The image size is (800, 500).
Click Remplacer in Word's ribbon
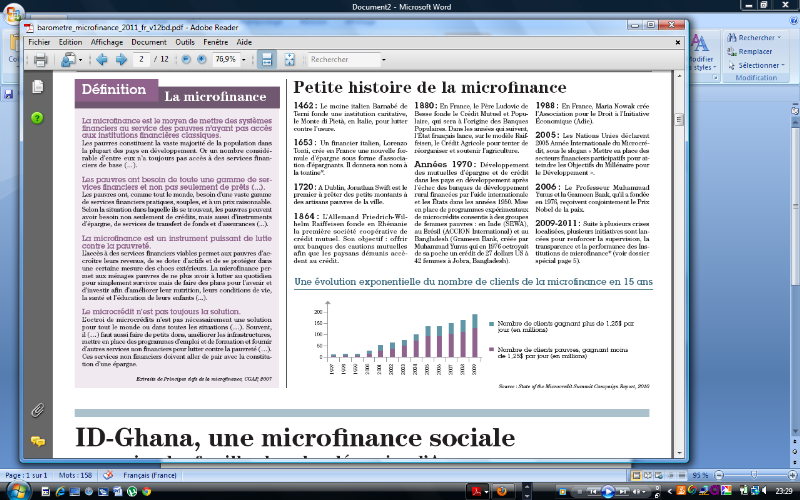pyautogui.click(x=750, y=52)
